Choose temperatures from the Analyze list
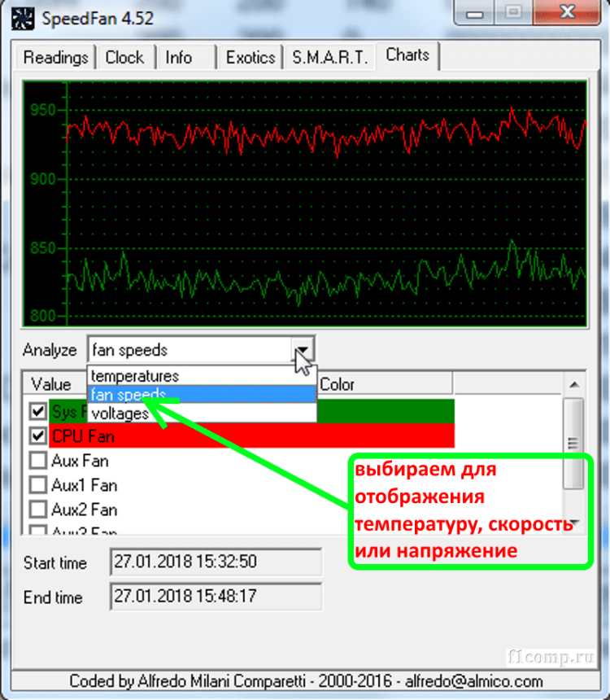 pyautogui.click(x=202, y=376)
